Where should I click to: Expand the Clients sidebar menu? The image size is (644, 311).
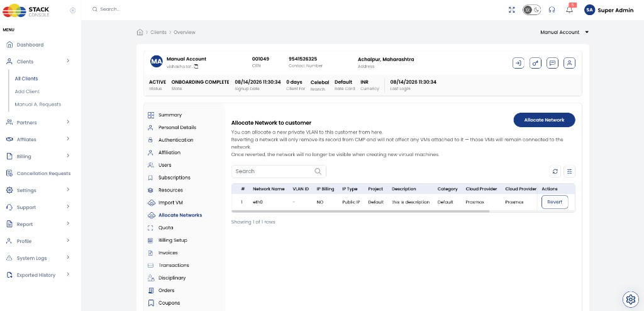pyautogui.click(x=38, y=61)
